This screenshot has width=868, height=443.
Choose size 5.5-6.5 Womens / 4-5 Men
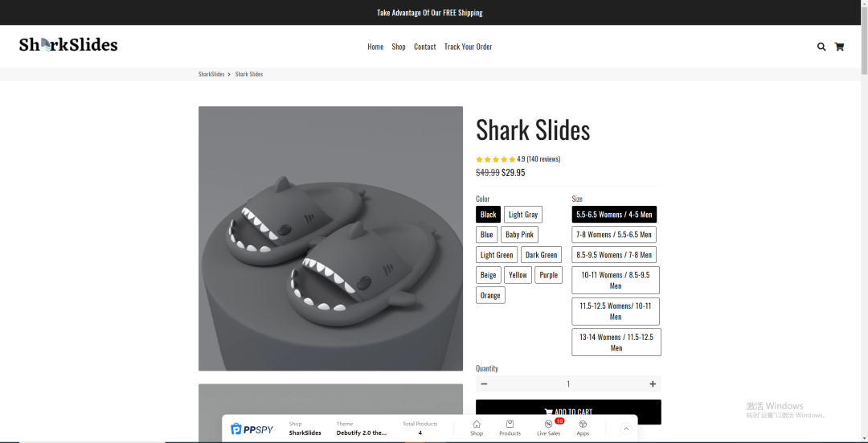click(x=615, y=215)
